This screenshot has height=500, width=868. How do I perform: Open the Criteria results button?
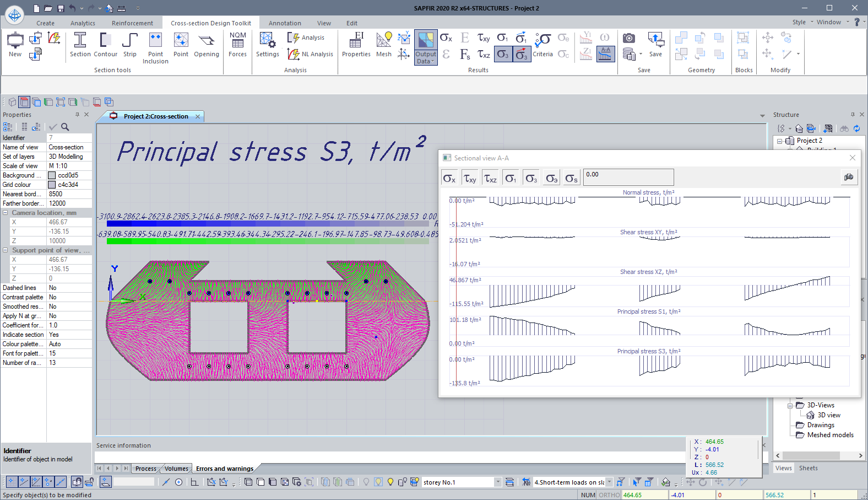click(x=542, y=45)
